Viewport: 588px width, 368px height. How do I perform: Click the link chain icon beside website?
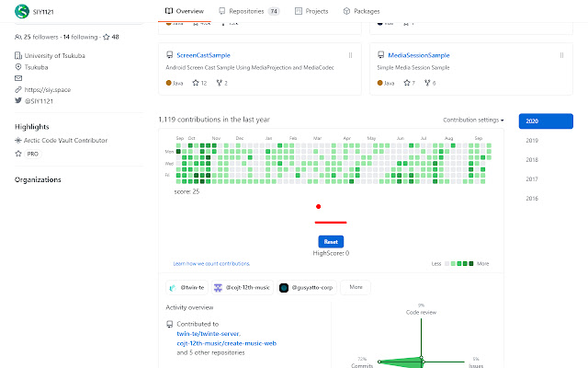click(x=18, y=90)
